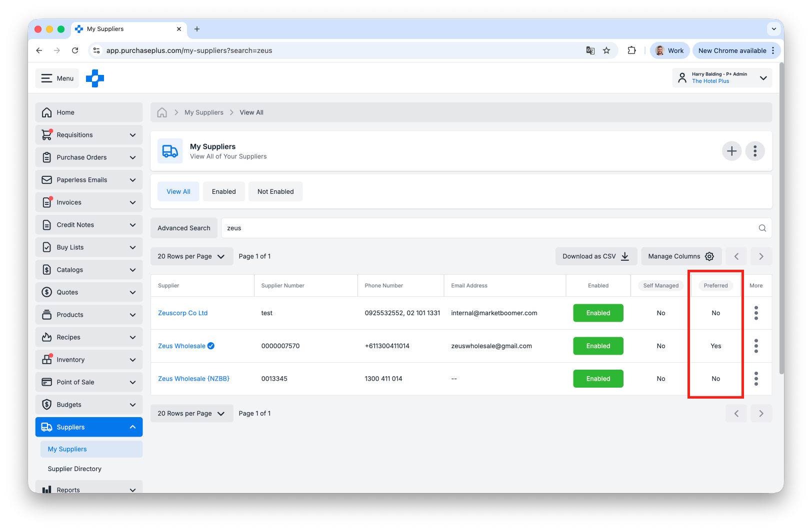Viewport: 812px width, 530px height.
Task: Go to next page with bottom arrow
Action: (x=761, y=414)
